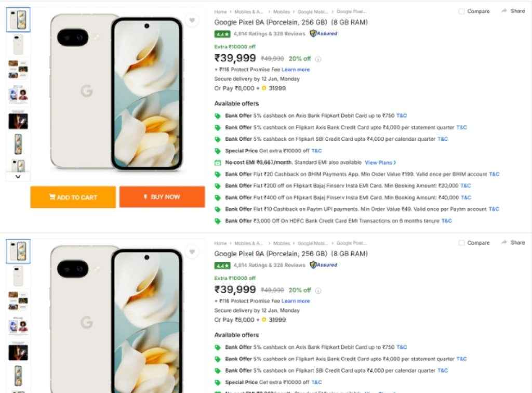The height and width of the screenshot is (393, 532).
Task: Add product to wishlist via heart icon
Action: click(x=192, y=20)
